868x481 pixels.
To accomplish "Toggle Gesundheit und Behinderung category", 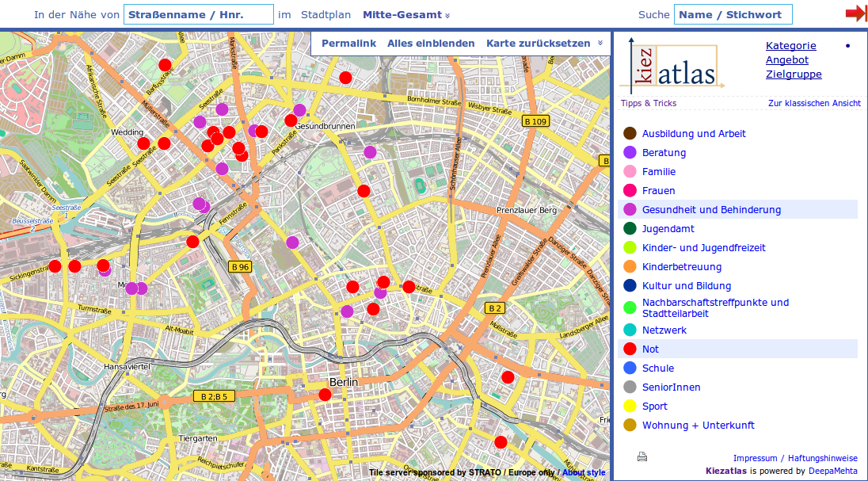I will pos(711,210).
